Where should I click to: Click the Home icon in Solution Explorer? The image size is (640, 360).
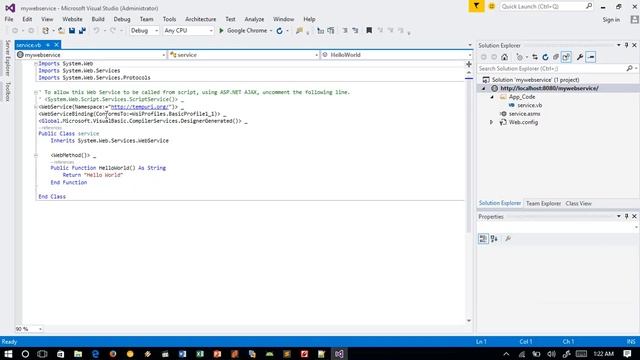(504, 57)
